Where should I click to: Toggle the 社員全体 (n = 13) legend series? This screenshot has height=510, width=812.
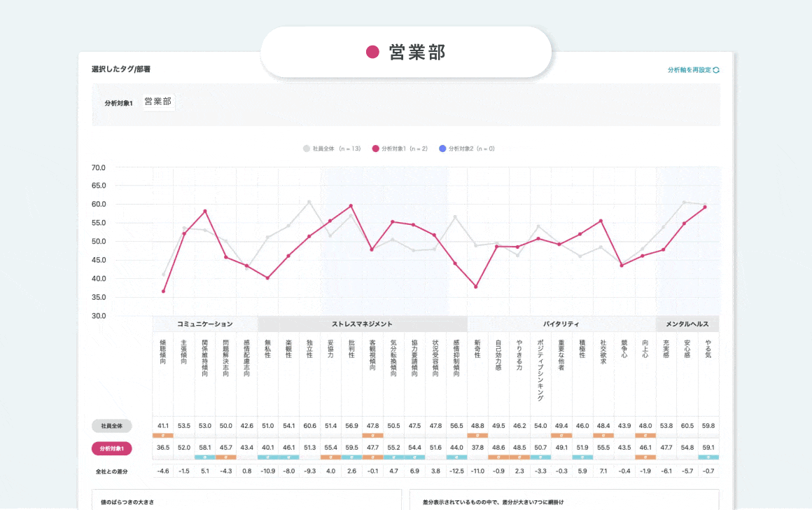332,149
